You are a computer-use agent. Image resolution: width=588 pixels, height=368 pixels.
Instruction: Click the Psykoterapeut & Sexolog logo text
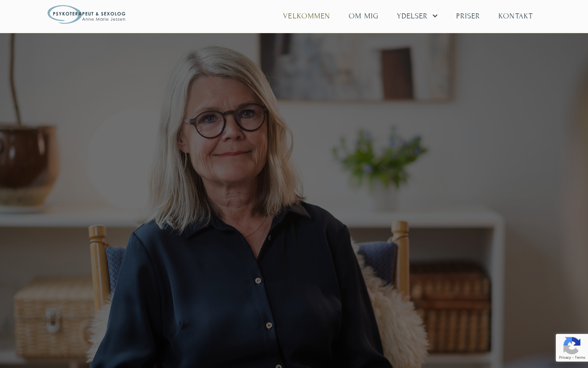coord(89,14)
